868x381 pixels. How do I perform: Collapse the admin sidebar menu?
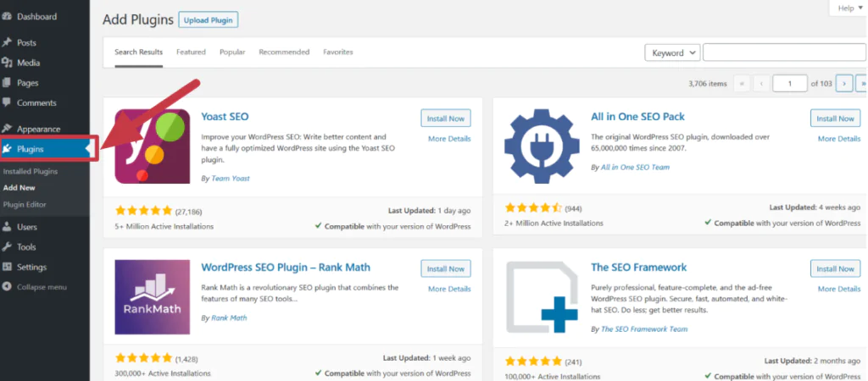(x=34, y=287)
